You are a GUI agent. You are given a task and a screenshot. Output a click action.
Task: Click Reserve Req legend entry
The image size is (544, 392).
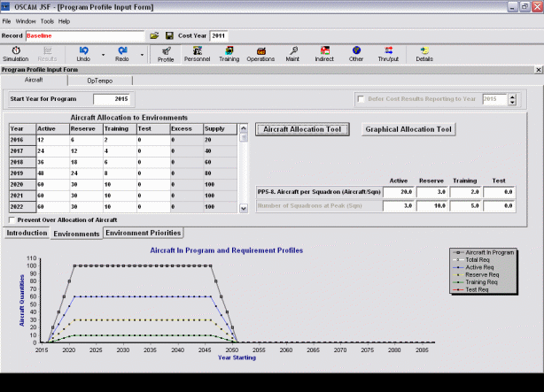click(476, 275)
